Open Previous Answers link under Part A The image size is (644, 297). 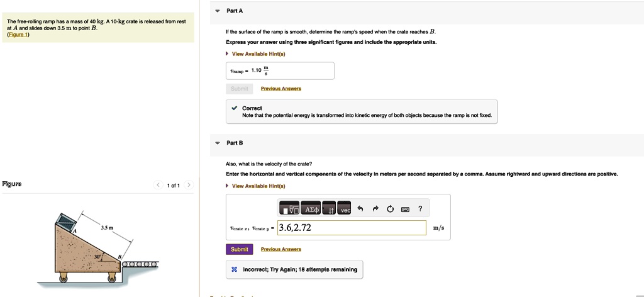[x=280, y=89]
